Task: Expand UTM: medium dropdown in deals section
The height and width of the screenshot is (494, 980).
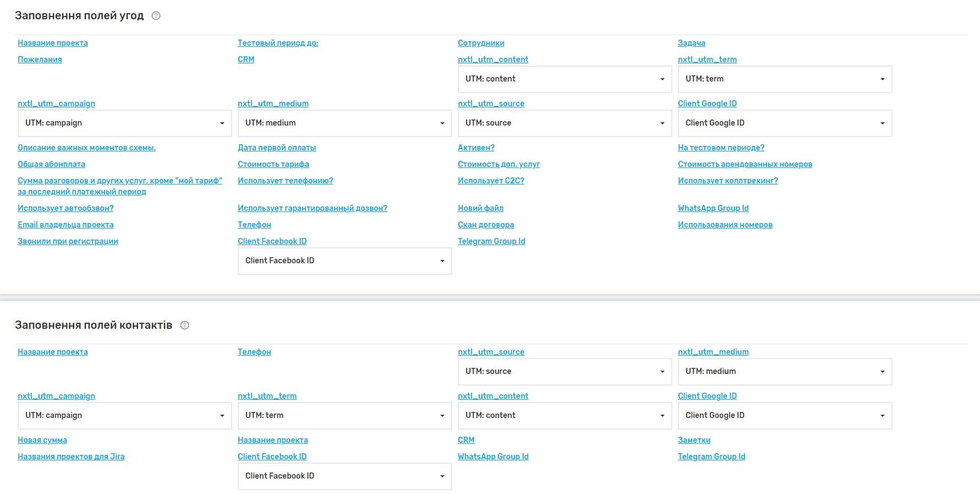Action: click(344, 123)
